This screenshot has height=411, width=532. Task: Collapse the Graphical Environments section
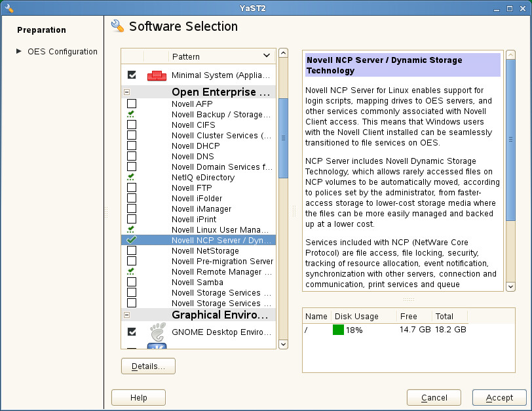126,315
